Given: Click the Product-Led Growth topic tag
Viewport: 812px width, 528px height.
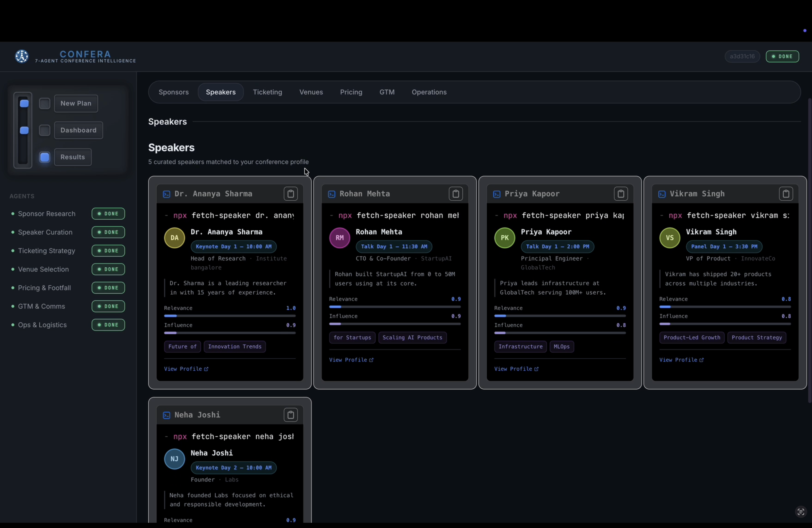Looking at the screenshot, I should coord(692,337).
